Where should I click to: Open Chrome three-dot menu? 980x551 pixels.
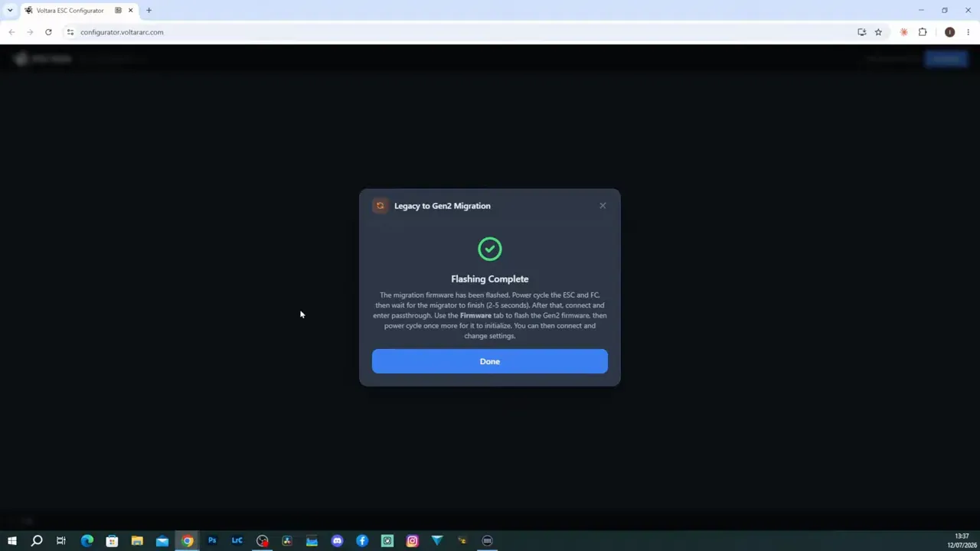point(969,32)
